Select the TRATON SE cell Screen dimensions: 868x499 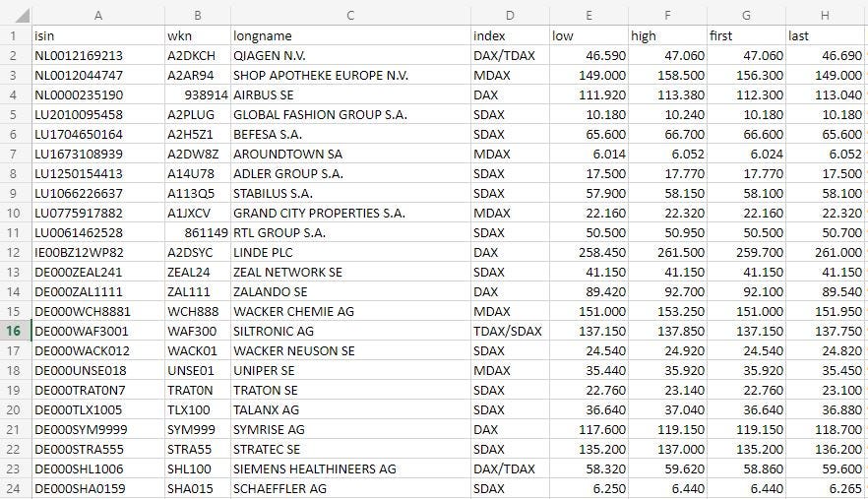[x=350, y=390]
